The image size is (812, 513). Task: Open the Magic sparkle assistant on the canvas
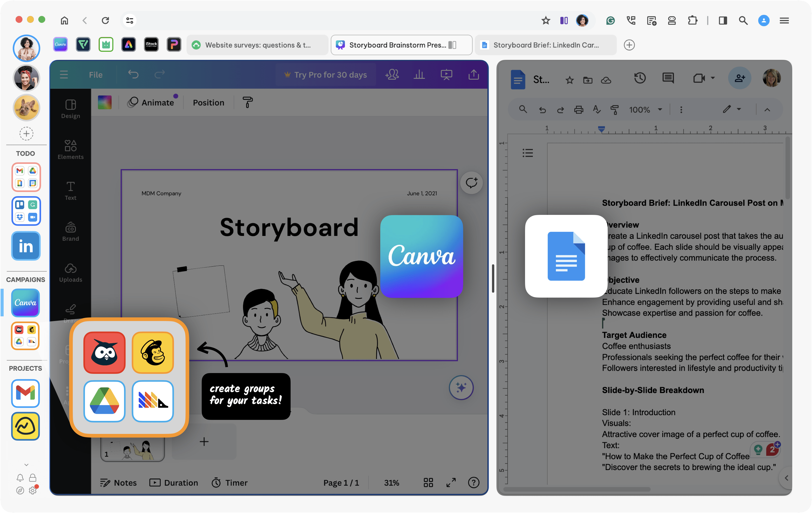tap(461, 387)
